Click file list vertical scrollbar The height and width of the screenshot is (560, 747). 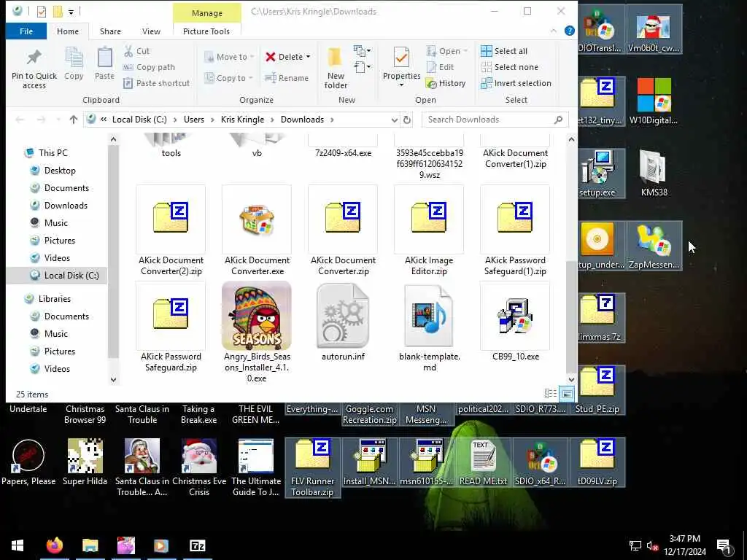pyautogui.click(x=571, y=316)
